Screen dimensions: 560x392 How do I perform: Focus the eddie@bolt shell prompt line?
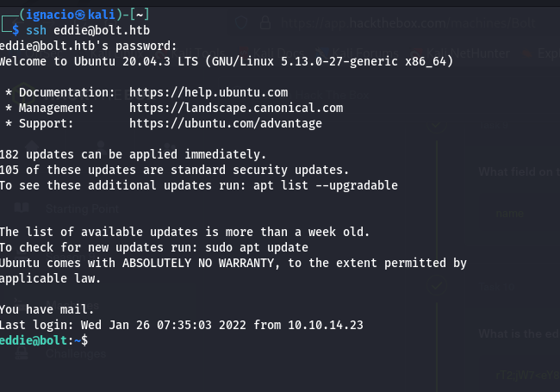pyautogui.click(x=43, y=340)
